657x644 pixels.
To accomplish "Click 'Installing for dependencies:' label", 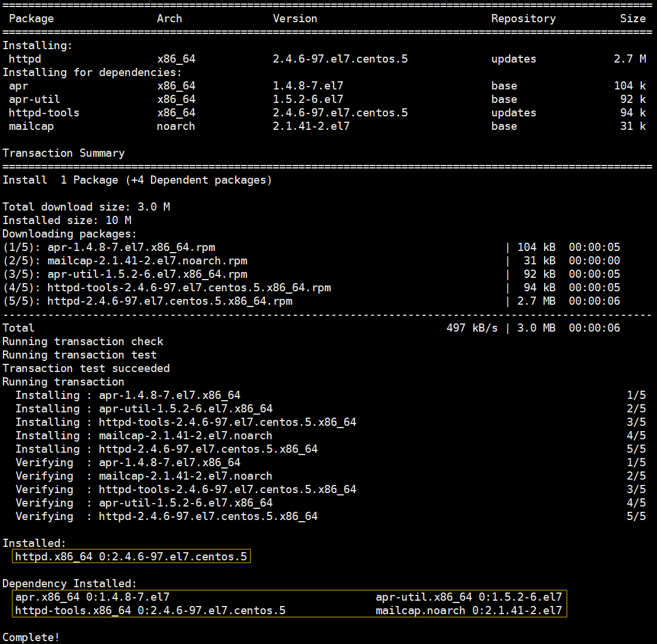I will 92,72.
